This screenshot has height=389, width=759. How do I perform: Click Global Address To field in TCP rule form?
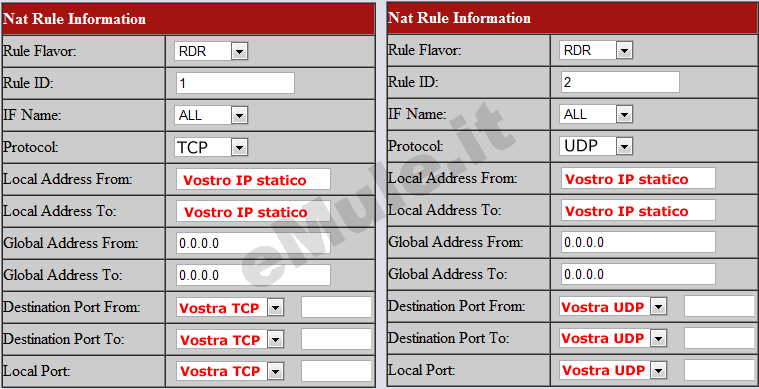pos(253,275)
